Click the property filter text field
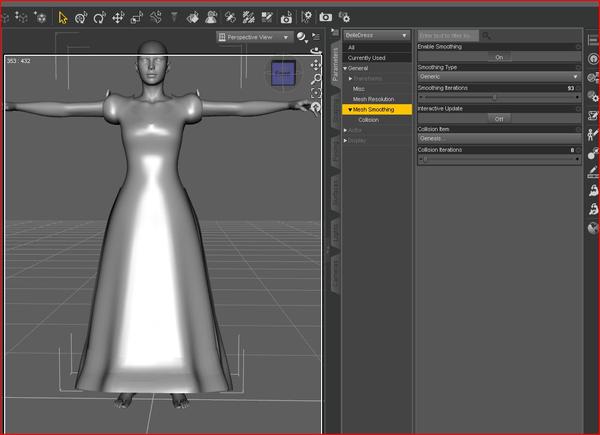 pyautogui.click(x=447, y=35)
